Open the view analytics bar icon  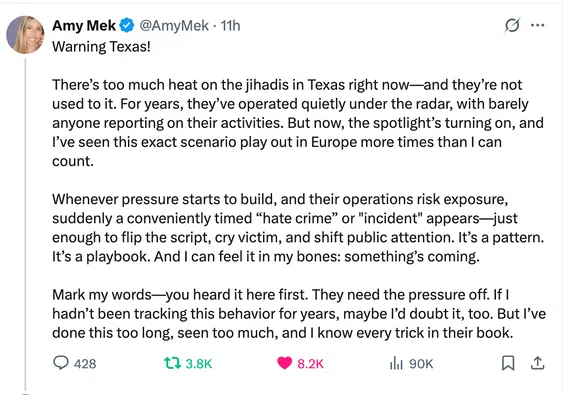pyautogui.click(x=396, y=363)
